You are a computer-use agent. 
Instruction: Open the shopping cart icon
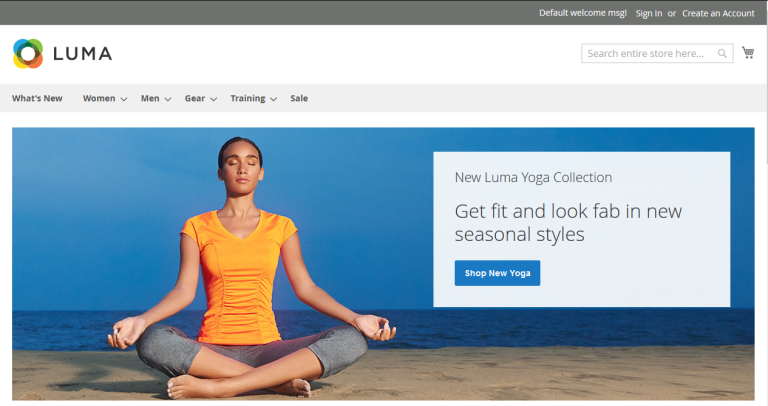(748, 53)
